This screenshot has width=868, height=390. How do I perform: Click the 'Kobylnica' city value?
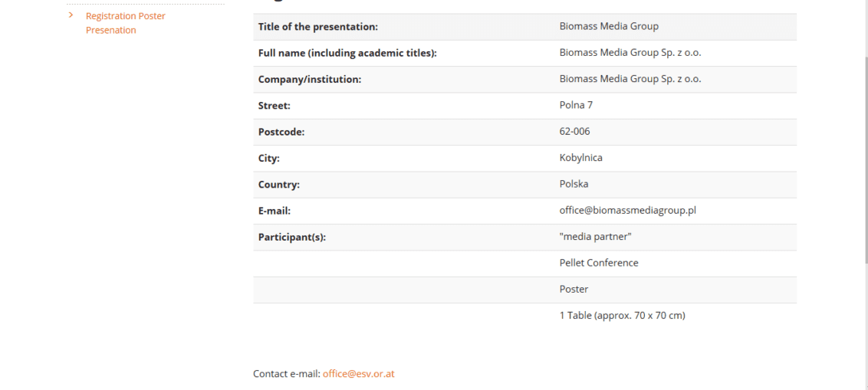coord(580,158)
